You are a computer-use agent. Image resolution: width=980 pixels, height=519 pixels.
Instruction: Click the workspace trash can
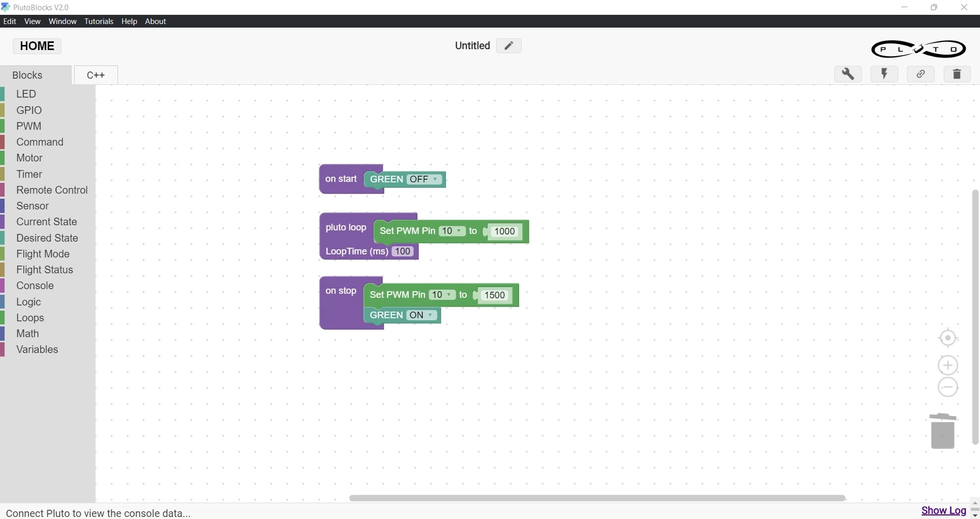click(x=943, y=432)
